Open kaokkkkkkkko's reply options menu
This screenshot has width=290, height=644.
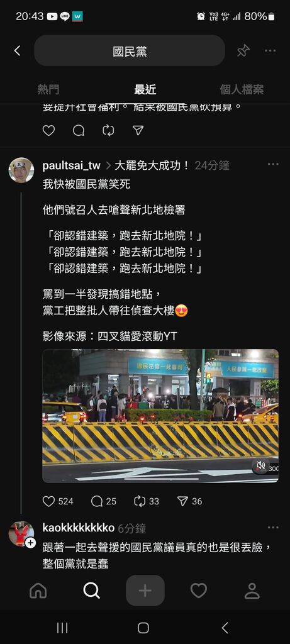273,528
